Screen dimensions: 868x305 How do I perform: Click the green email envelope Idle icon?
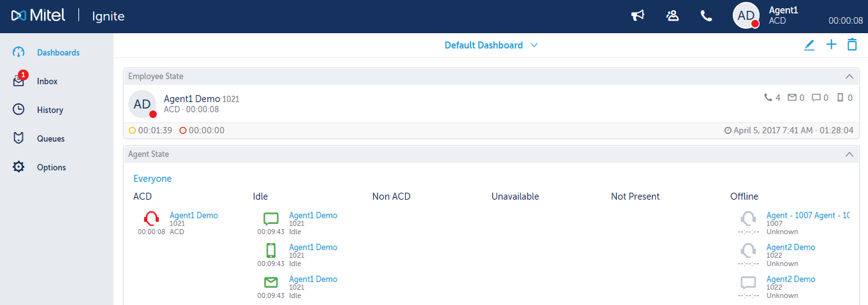point(271,282)
